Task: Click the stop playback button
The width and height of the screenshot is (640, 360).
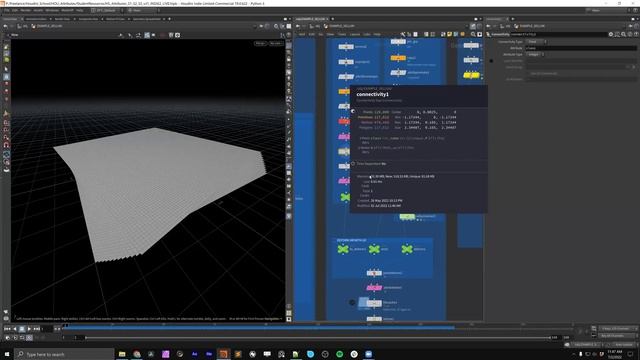Action: [x=22, y=329]
